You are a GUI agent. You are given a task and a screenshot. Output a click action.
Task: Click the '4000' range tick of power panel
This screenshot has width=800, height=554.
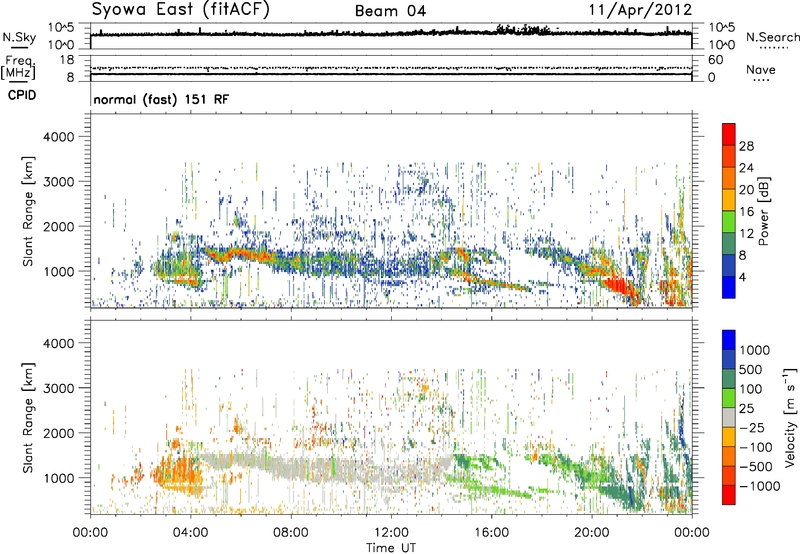coord(58,137)
